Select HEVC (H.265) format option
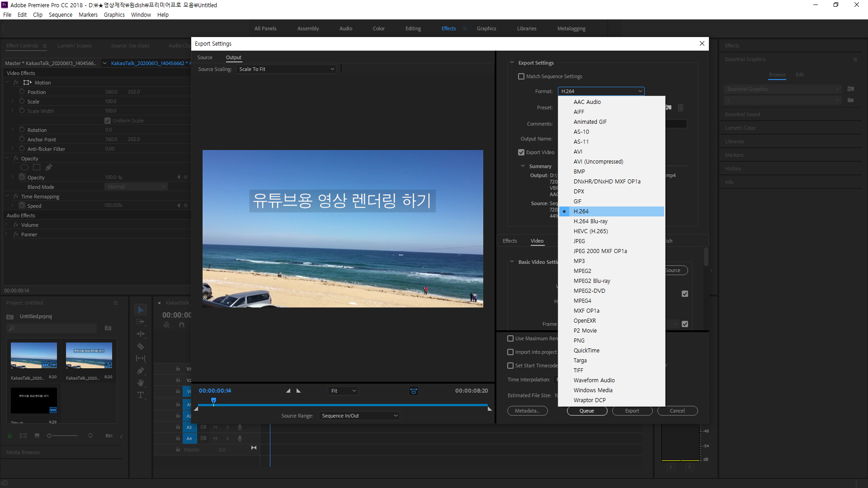The height and width of the screenshot is (488, 868). pyautogui.click(x=590, y=231)
